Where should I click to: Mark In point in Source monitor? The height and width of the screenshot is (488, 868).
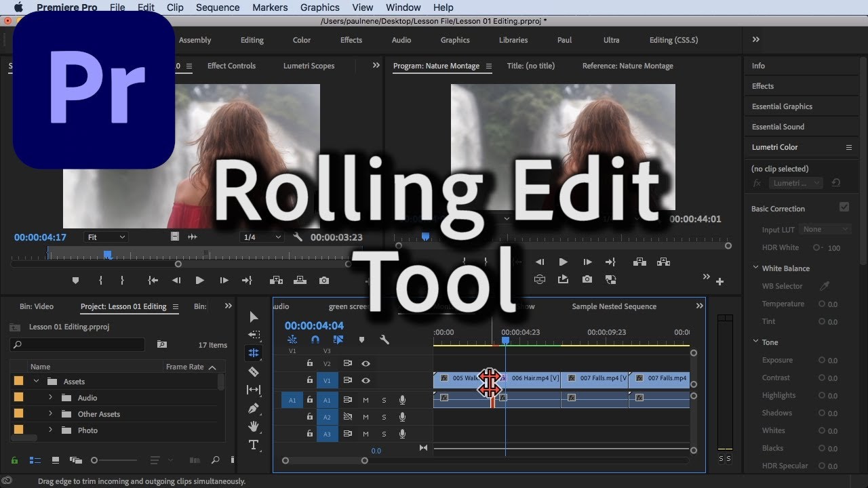pos(100,280)
